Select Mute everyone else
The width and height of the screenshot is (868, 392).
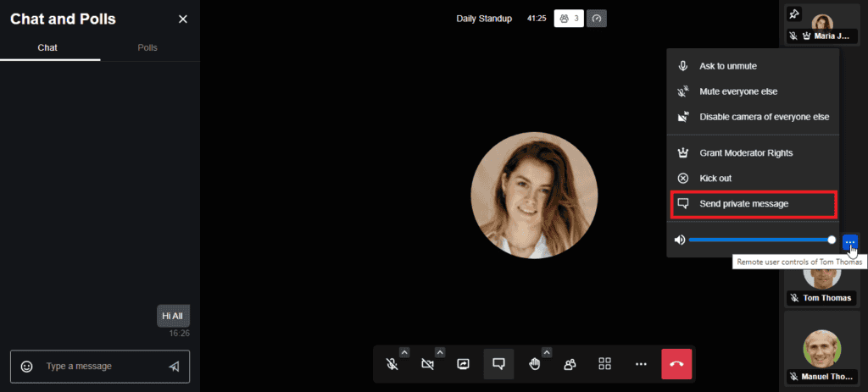[x=753, y=91]
